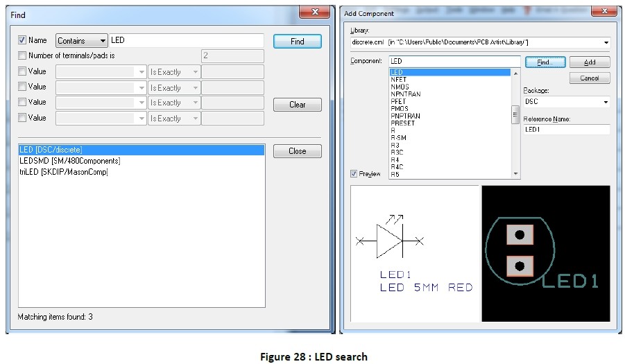
Task: Toggle the Name checkbox
Action: 22,41
